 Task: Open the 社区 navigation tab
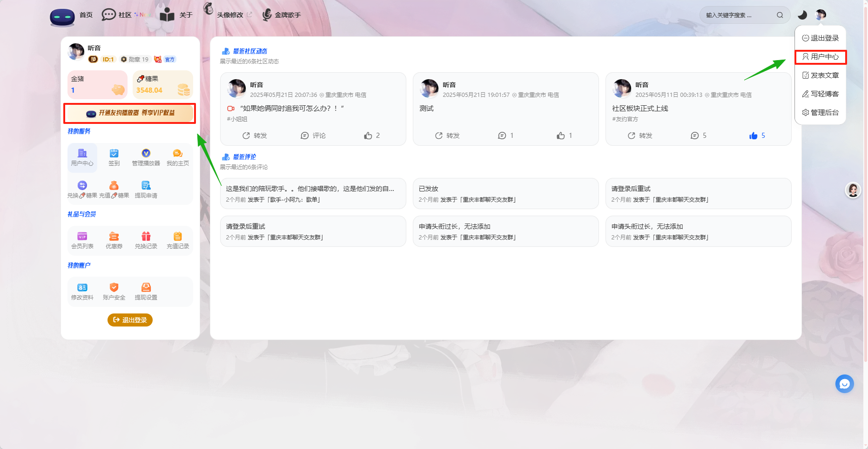click(x=117, y=15)
